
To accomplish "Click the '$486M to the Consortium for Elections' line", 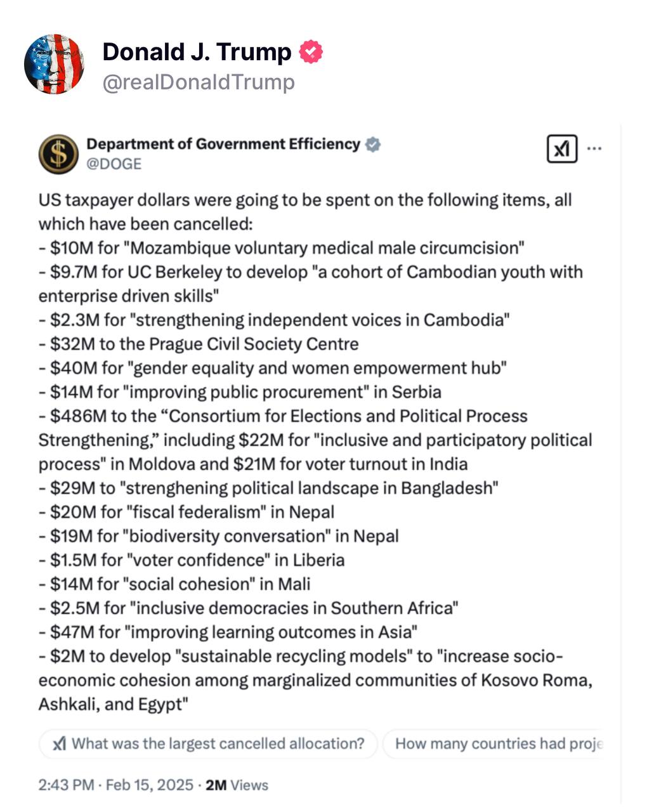I will tap(283, 416).
